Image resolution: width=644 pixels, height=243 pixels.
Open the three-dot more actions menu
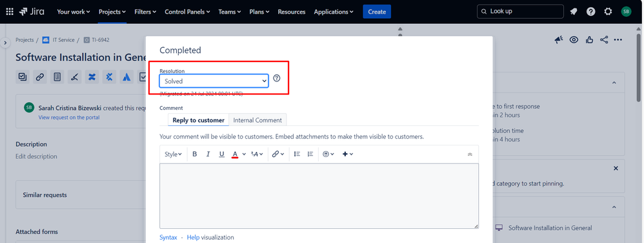618,40
